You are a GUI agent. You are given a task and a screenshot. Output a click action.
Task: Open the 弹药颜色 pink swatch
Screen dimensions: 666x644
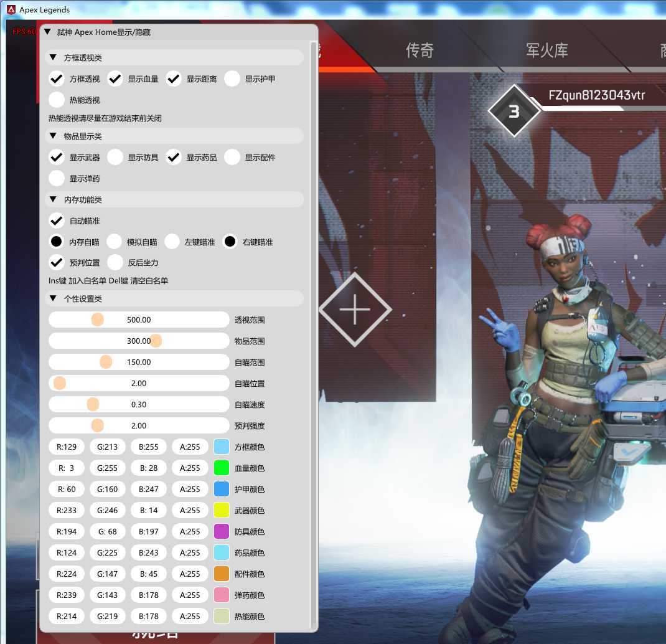222,595
